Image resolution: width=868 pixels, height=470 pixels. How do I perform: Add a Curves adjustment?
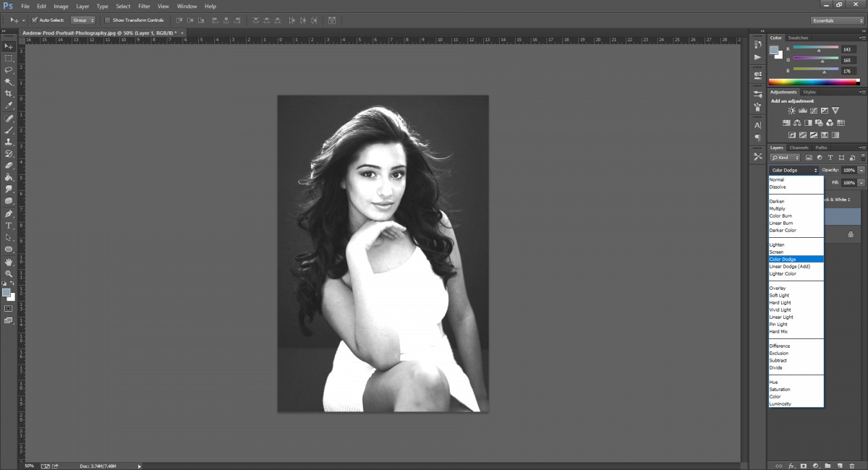pos(813,111)
